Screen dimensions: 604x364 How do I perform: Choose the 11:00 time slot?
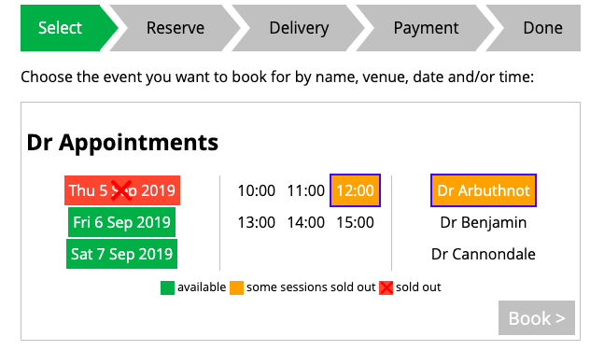306,190
